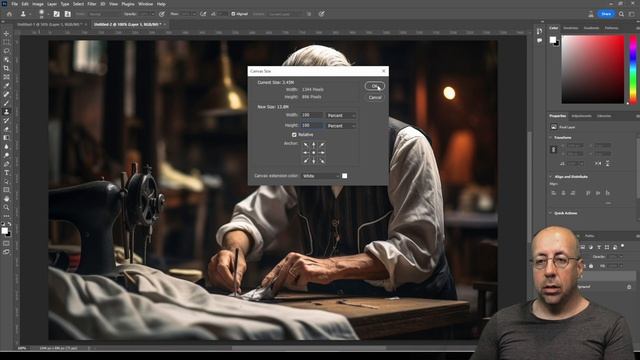Viewport: 640px width, 360px height.
Task: Toggle link width and height in Transform
Action: 554,150
